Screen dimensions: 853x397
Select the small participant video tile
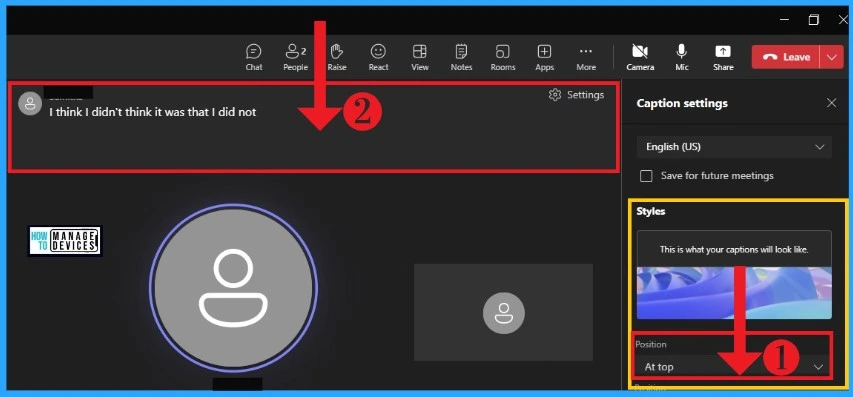503,312
